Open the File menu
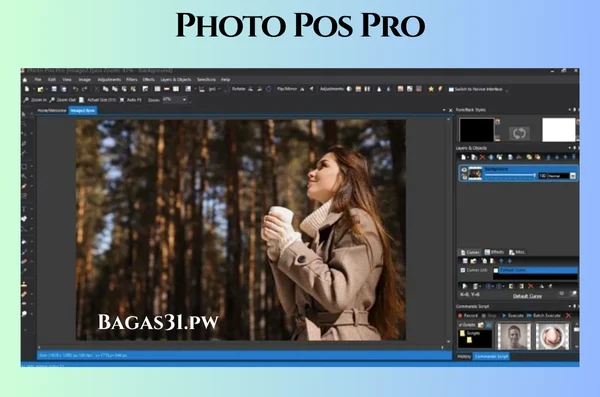The image size is (600, 397). 38,80
